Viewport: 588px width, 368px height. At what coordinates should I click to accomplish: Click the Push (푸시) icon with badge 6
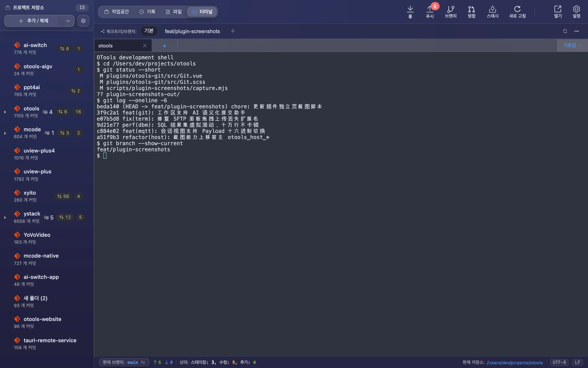point(430,12)
